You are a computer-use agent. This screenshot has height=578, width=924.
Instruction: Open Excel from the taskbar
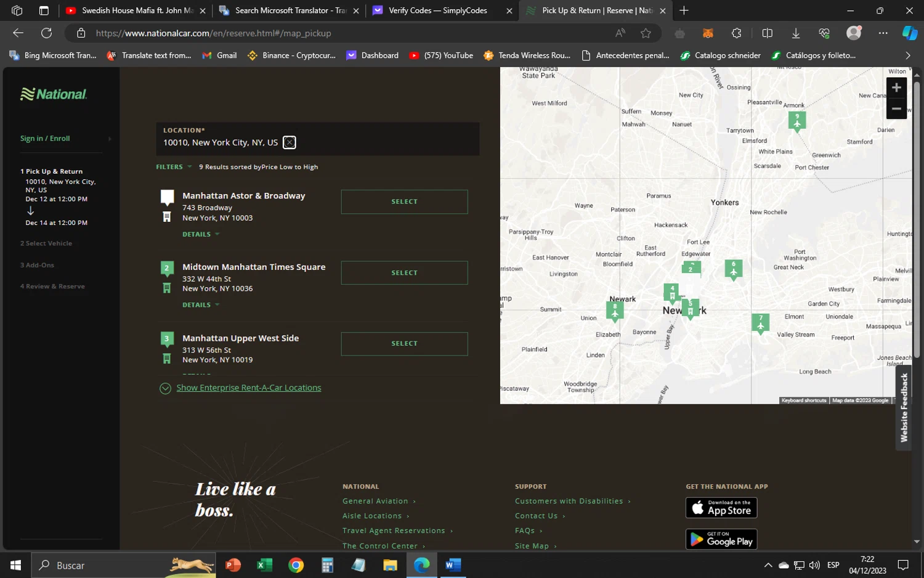tap(264, 565)
